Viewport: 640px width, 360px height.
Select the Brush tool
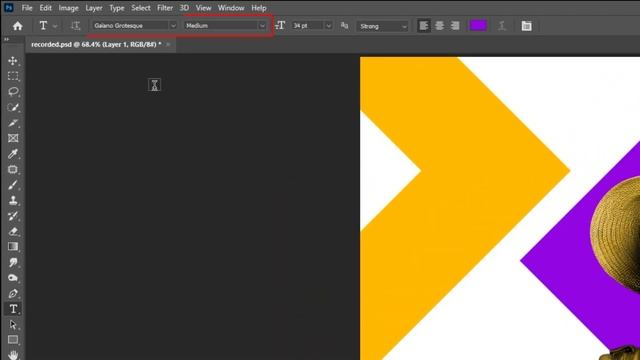13,185
